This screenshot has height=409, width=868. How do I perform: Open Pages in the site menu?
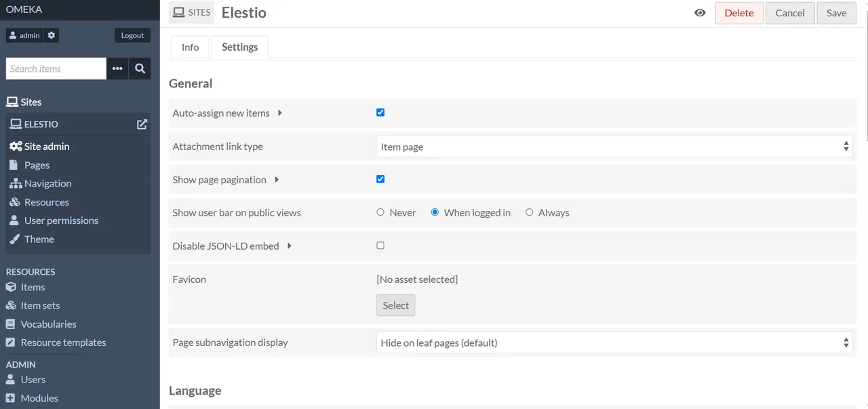click(x=37, y=165)
